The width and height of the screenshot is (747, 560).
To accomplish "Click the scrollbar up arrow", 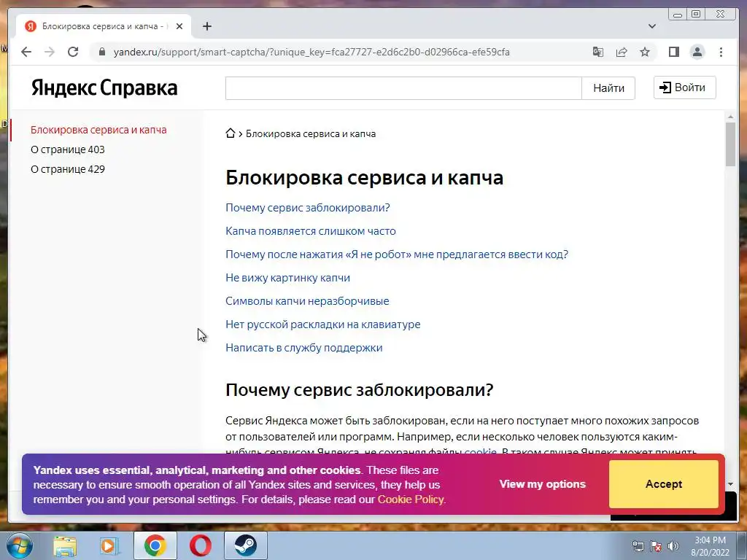I will click(x=730, y=117).
